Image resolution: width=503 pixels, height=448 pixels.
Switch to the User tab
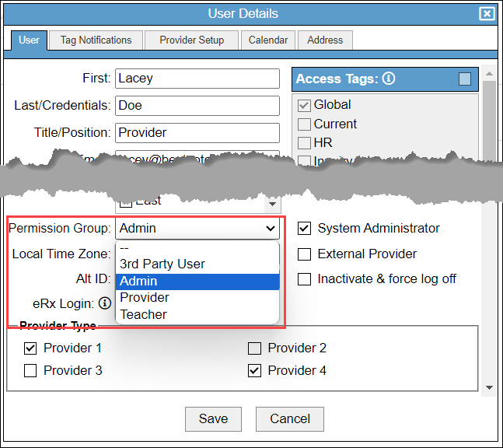tap(29, 40)
